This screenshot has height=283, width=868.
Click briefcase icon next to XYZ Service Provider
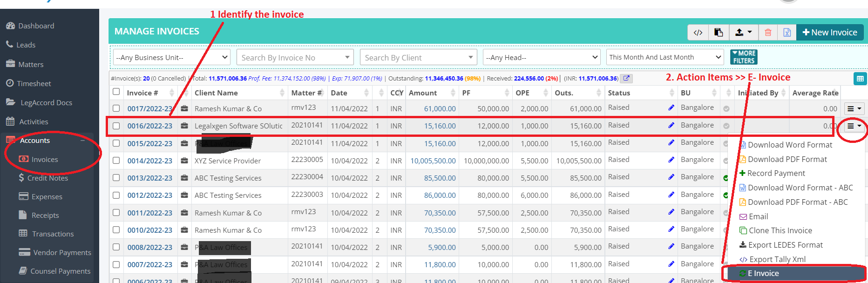coord(184,161)
